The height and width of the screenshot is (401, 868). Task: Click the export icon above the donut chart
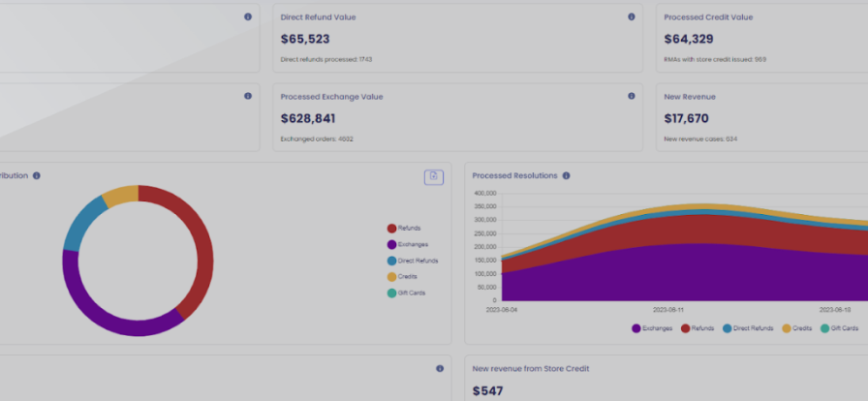tap(433, 176)
